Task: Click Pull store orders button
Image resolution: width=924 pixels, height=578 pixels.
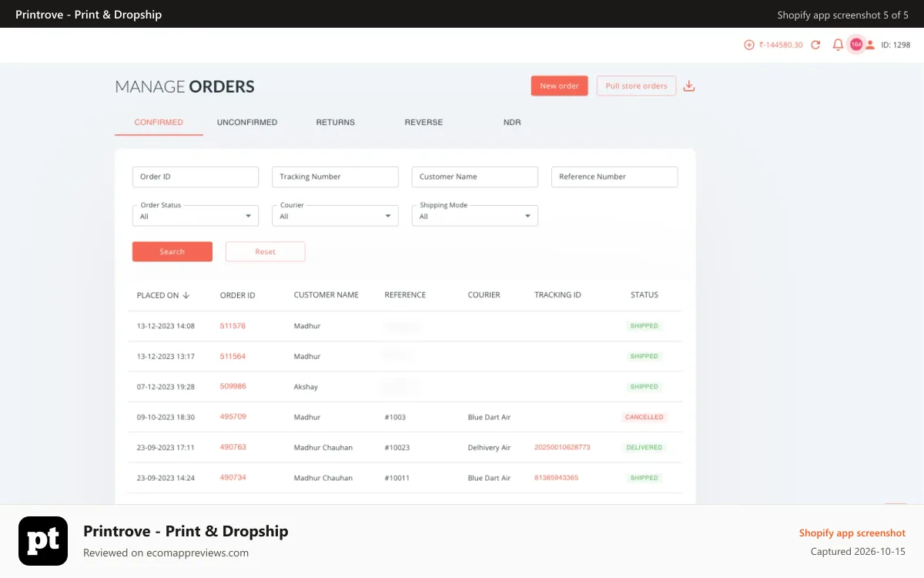Action: 636,86
